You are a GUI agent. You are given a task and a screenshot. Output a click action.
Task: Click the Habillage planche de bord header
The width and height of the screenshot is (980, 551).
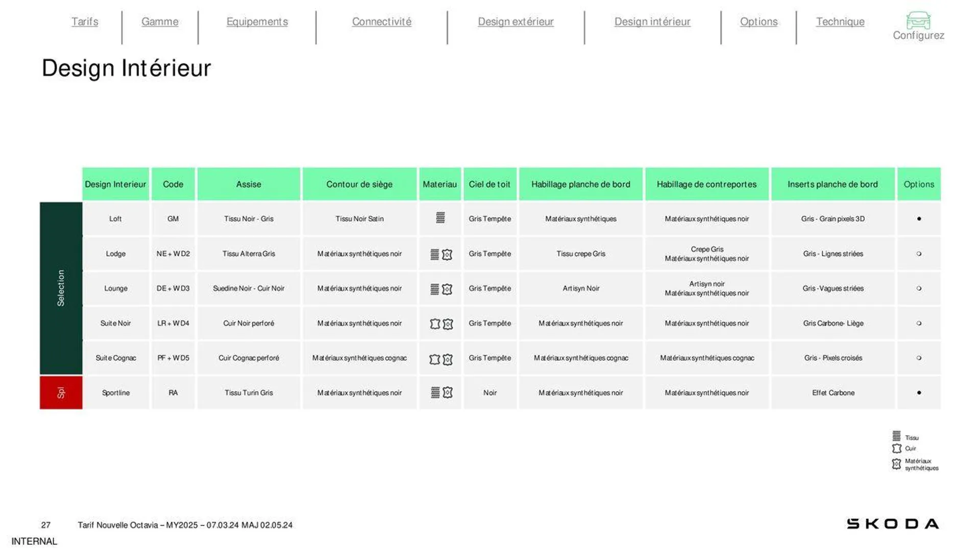pyautogui.click(x=581, y=184)
